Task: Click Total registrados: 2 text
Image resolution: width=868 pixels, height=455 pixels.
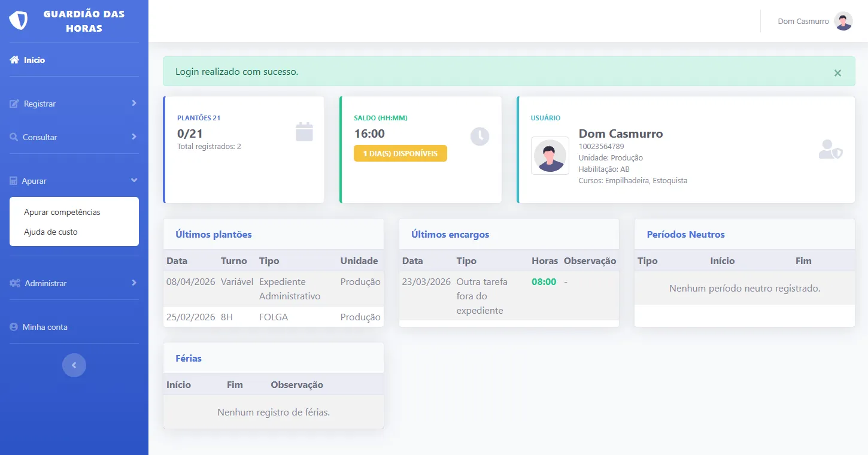Action: coord(209,147)
